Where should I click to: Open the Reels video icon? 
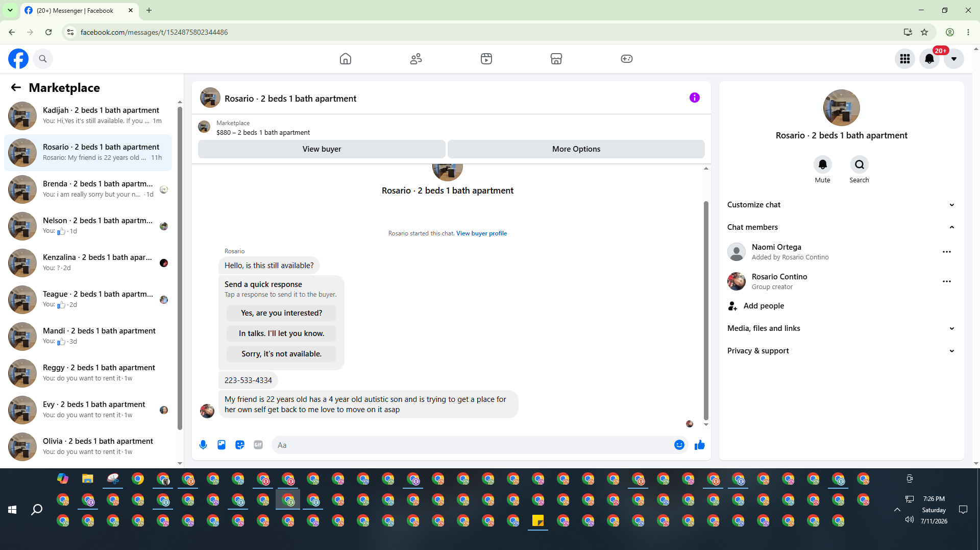coord(486,59)
